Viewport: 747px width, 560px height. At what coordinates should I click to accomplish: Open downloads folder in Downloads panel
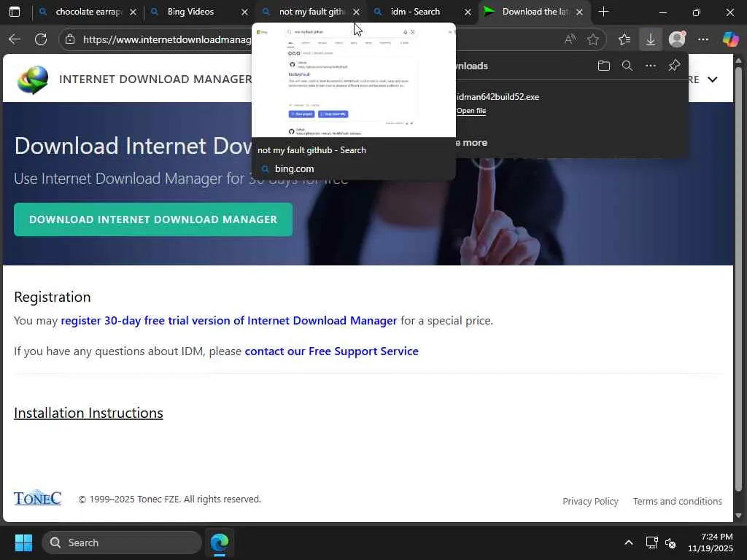click(x=603, y=66)
